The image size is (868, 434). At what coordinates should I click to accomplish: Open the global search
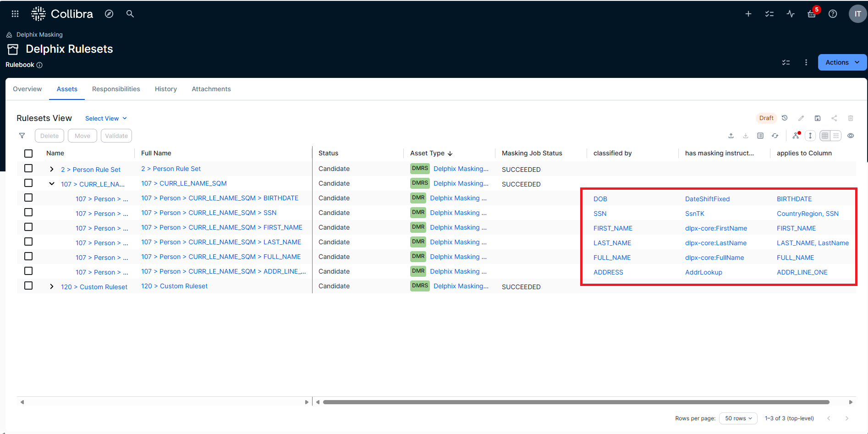click(x=130, y=14)
